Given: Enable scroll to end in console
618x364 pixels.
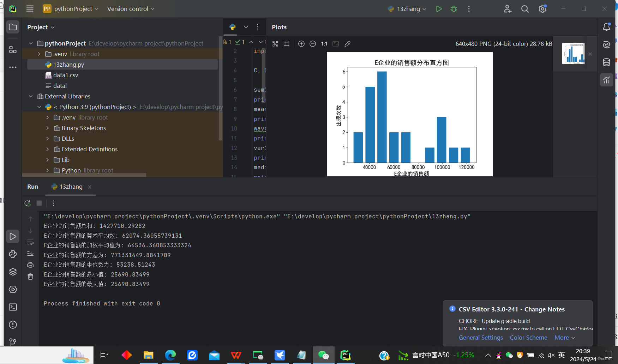Looking at the screenshot, I should (x=31, y=254).
